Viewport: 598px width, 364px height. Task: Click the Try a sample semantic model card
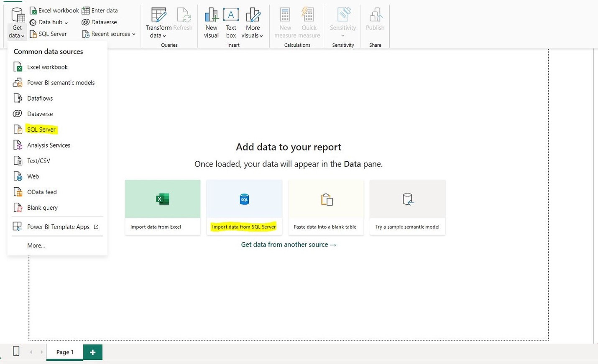[408, 207]
